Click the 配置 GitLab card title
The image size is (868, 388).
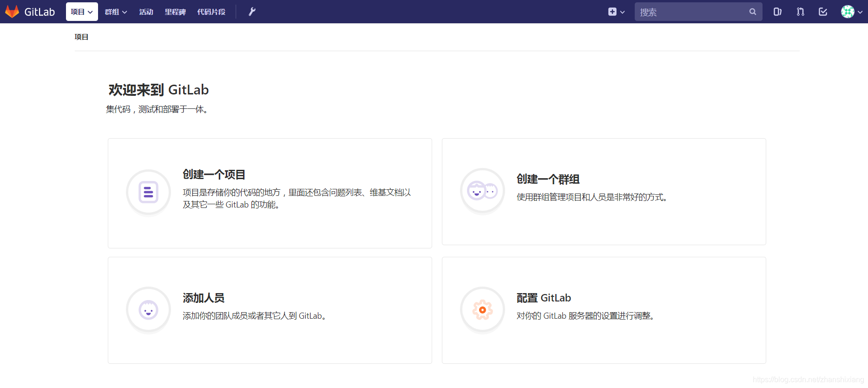coord(544,298)
